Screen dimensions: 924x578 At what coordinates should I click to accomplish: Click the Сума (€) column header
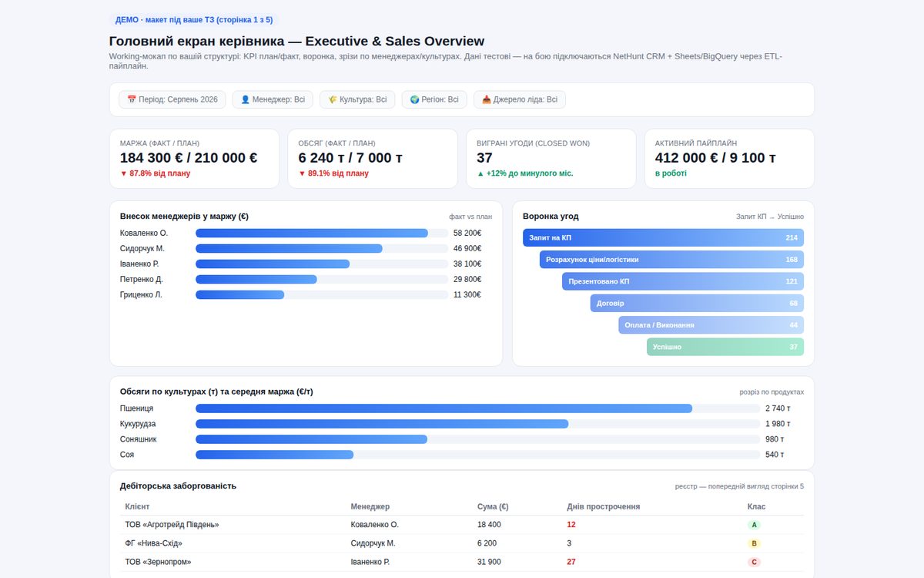[x=493, y=506]
